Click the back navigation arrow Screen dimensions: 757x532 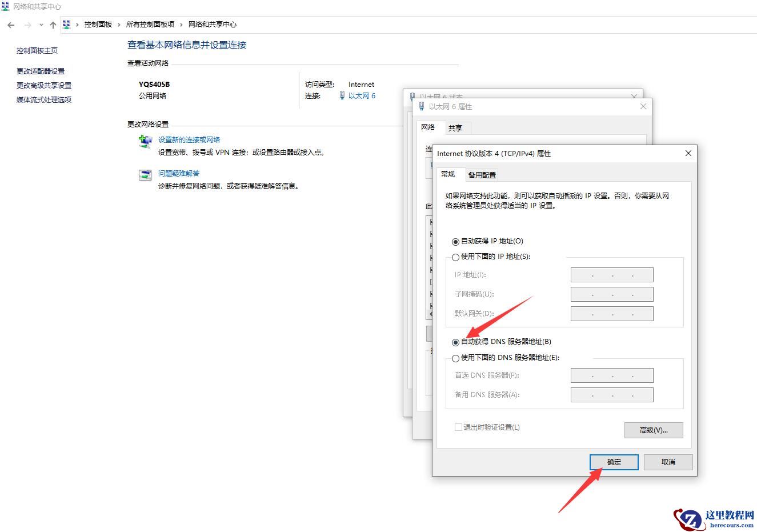[x=10, y=25]
